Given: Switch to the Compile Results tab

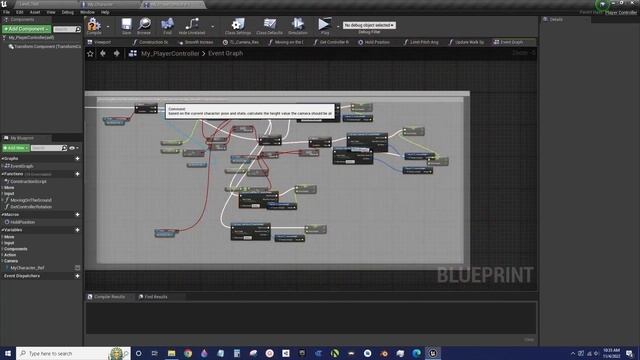Looking at the screenshot, I should (109, 297).
